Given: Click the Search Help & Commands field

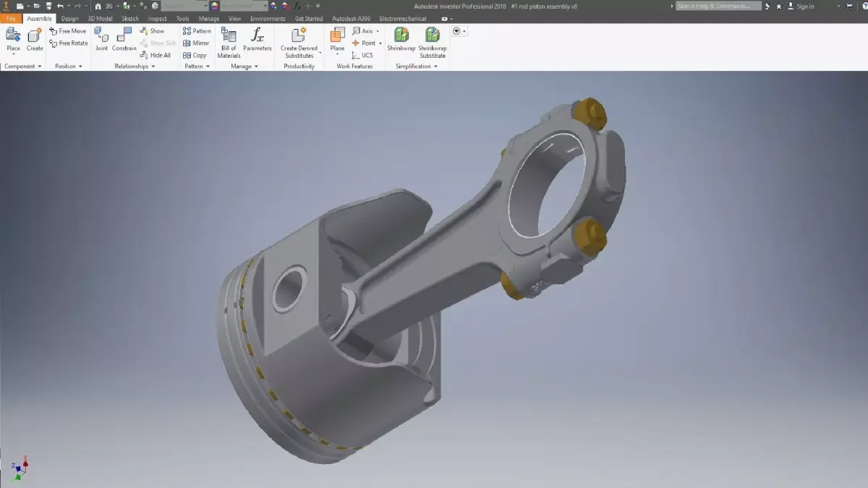Looking at the screenshot, I should [x=718, y=6].
